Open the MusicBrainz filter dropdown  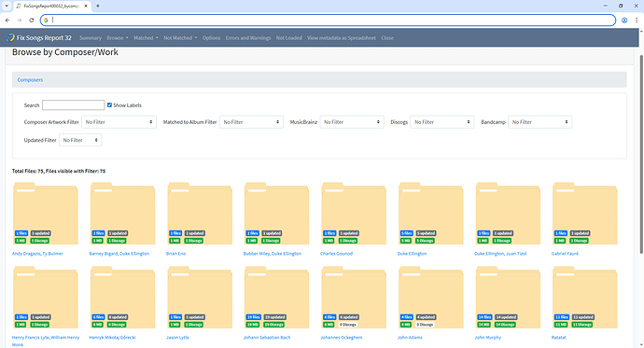(x=352, y=122)
